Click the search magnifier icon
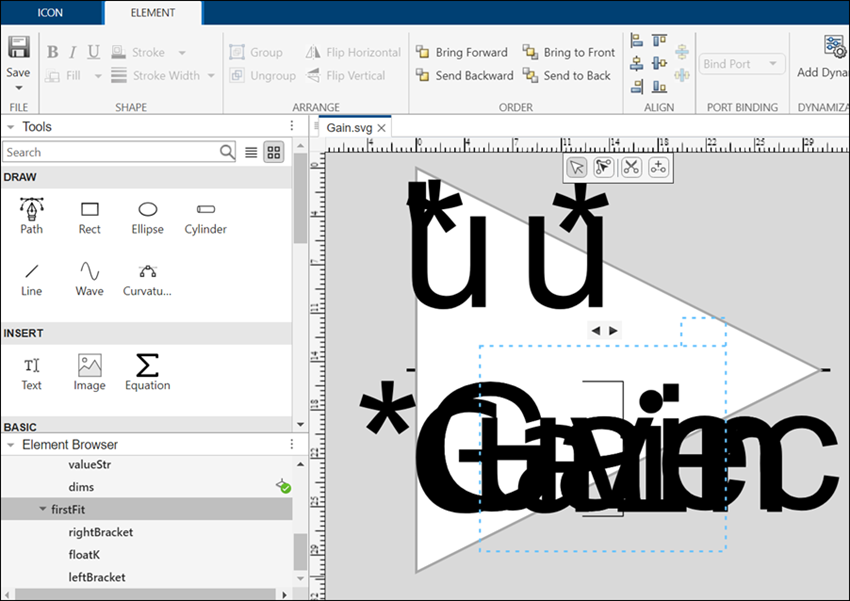 coord(227,152)
